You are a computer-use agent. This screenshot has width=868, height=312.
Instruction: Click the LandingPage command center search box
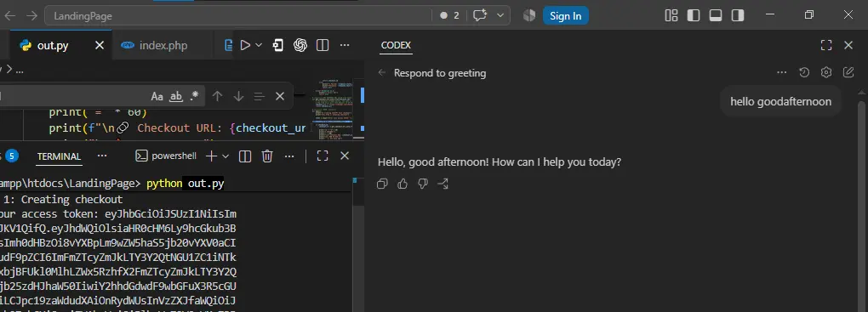click(238, 15)
